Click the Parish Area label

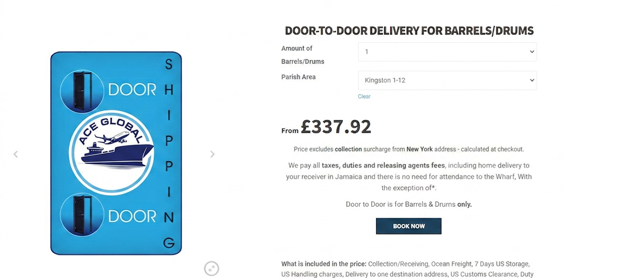[299, 77]
